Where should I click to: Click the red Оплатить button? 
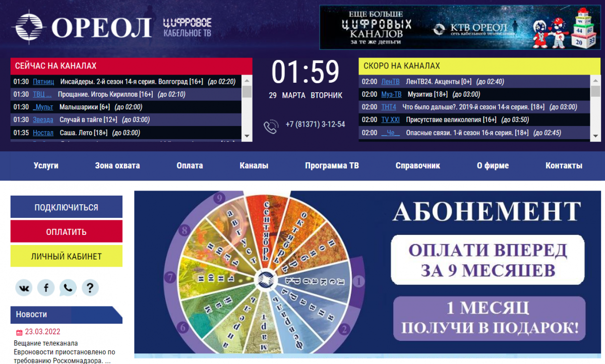click(67, 232)
